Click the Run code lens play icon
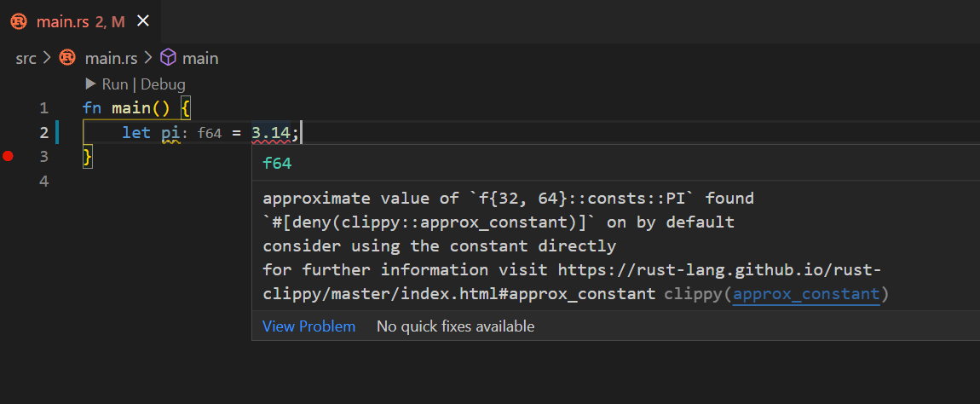The width and height of the screenshot is (980, 404). 91,84
